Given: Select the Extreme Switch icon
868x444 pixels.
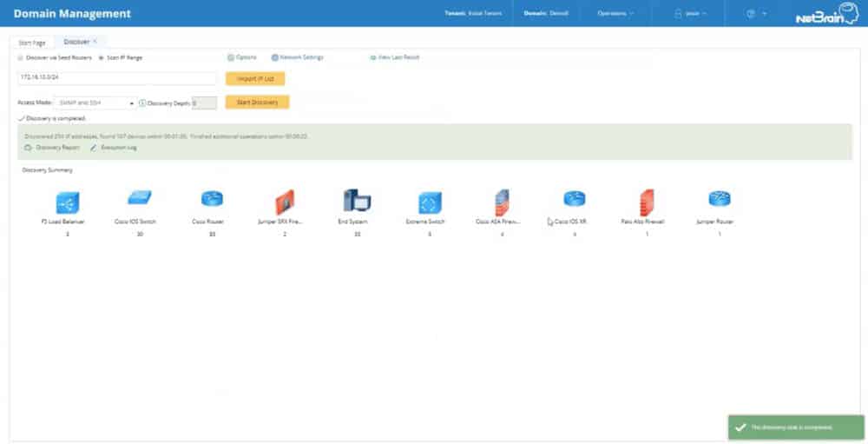Looking at the screenshot, I should 430,202.
